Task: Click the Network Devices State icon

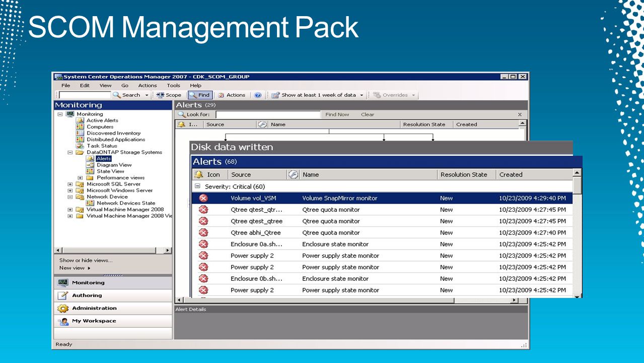Action: point(90,203)
